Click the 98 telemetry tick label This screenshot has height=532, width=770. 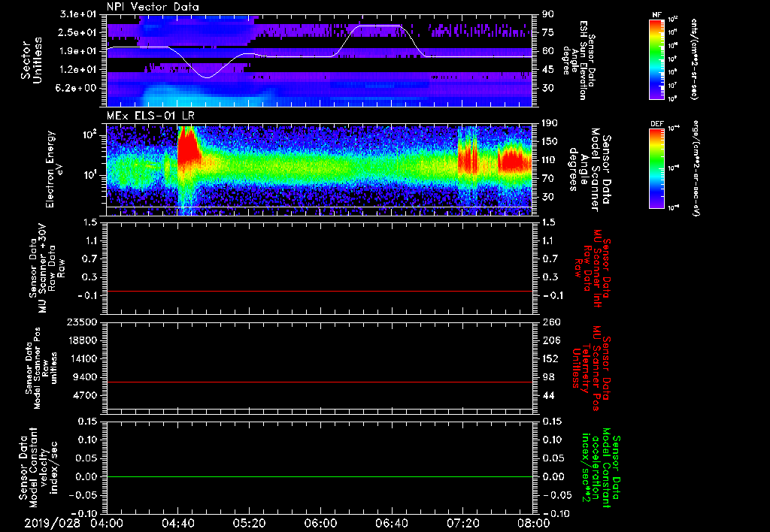pyautogui.click(x=548, y=377)
